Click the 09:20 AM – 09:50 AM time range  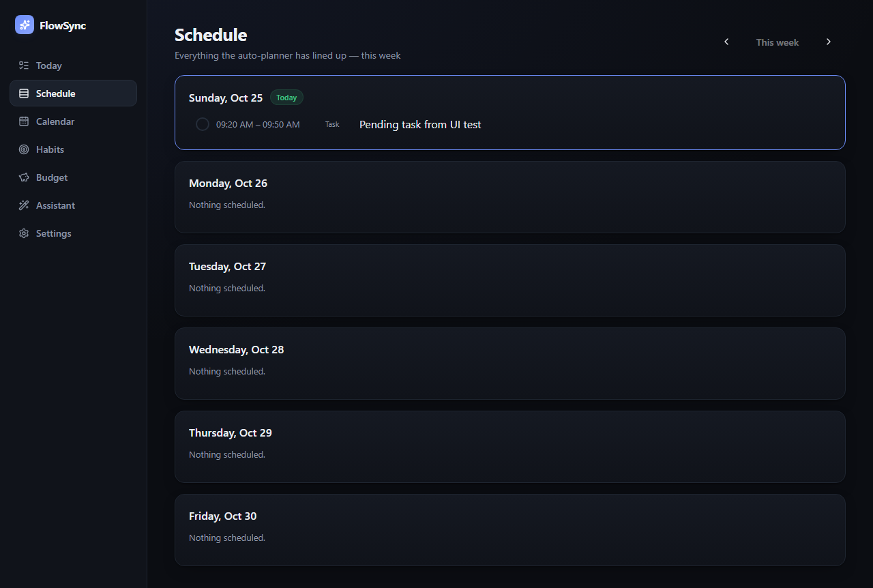tap(258, 125)
